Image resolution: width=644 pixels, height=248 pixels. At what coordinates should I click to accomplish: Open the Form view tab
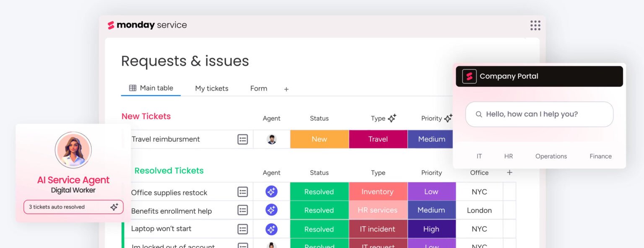259,88
